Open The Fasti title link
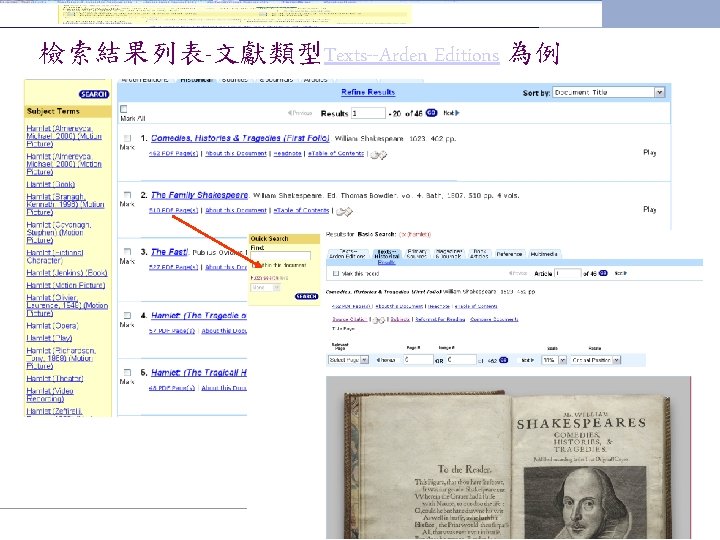Image resolution: width=720 pixels, height=540 pixels. tap(169, 252)
